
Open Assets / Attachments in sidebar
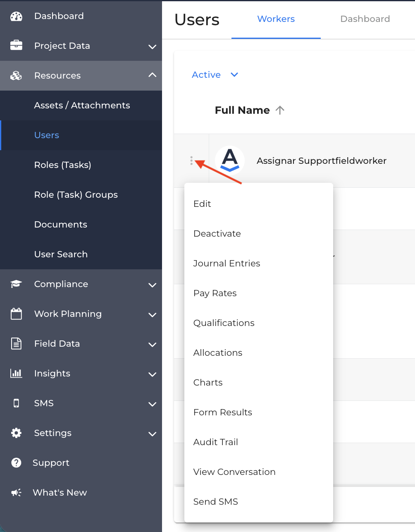tap(81, 105)
